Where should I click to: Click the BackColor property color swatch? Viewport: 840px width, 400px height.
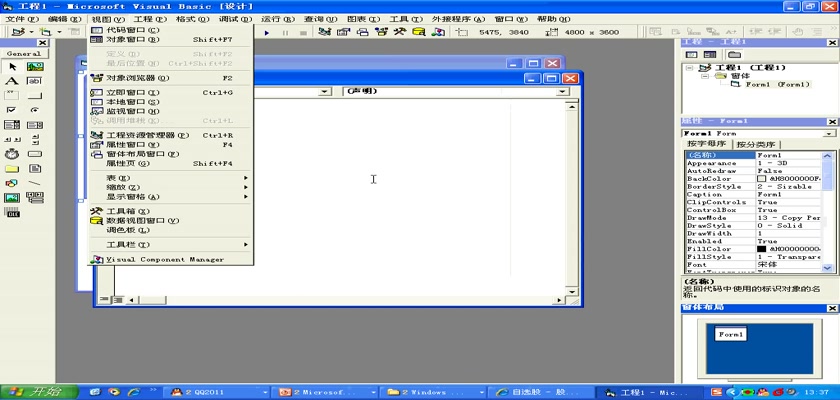[x=762, y=178]
